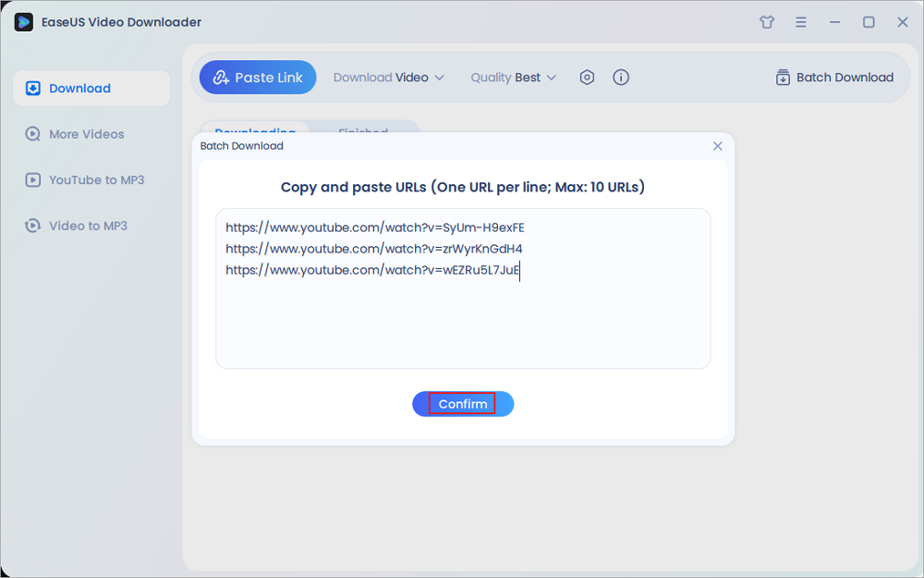Click the EaseUS Video Downloader logo icon
The height and width of the screenshot is (578, 924).
point(24,22)
